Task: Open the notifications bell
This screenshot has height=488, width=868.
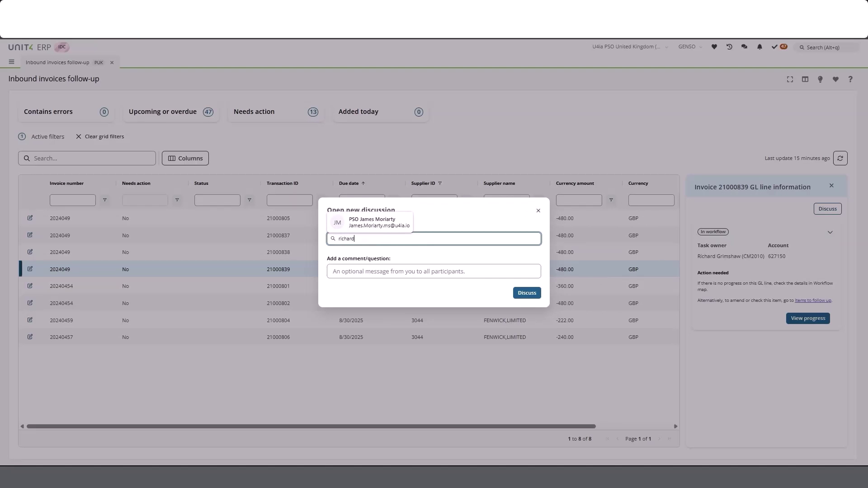Action: pyautogui.click(x=759, y=47)
